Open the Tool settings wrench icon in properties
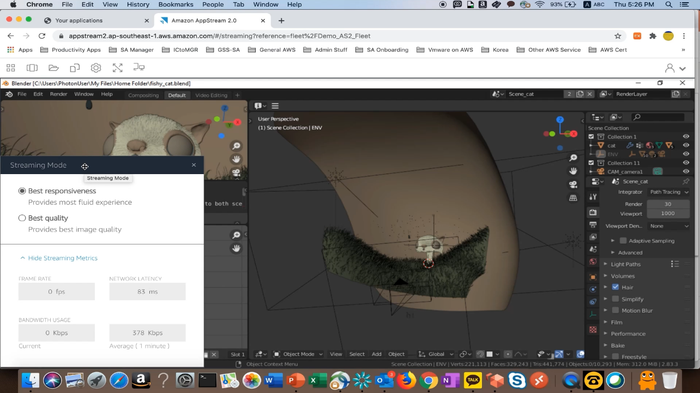Image resolution: width=700 pixels, height=393 pixels. pos(593,197)
